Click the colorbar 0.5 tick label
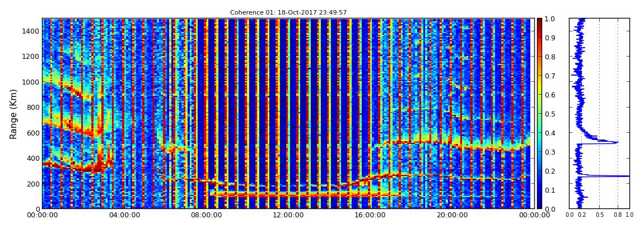The width and height of the screenshot is (644, 228). [x=549, y=114]
